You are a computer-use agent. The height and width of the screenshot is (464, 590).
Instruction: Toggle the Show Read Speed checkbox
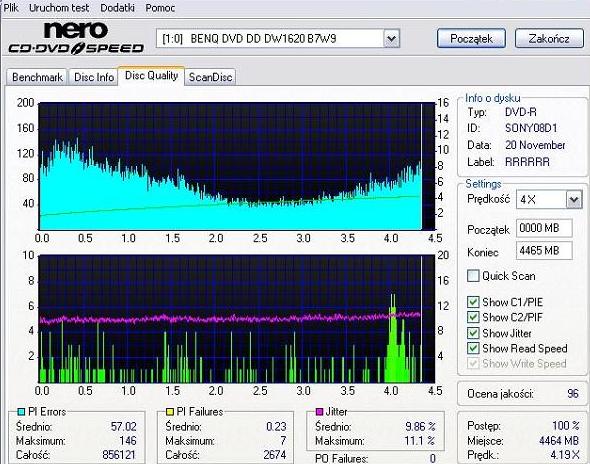point(473,348)
